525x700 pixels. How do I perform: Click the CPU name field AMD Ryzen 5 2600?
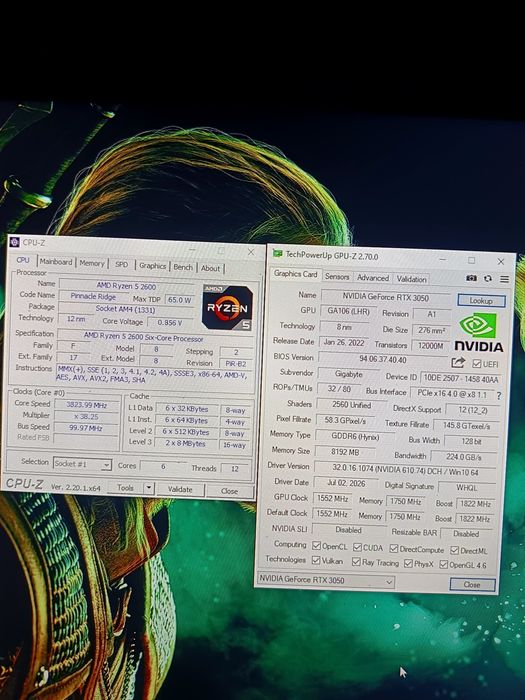click(x=126, y=286)
